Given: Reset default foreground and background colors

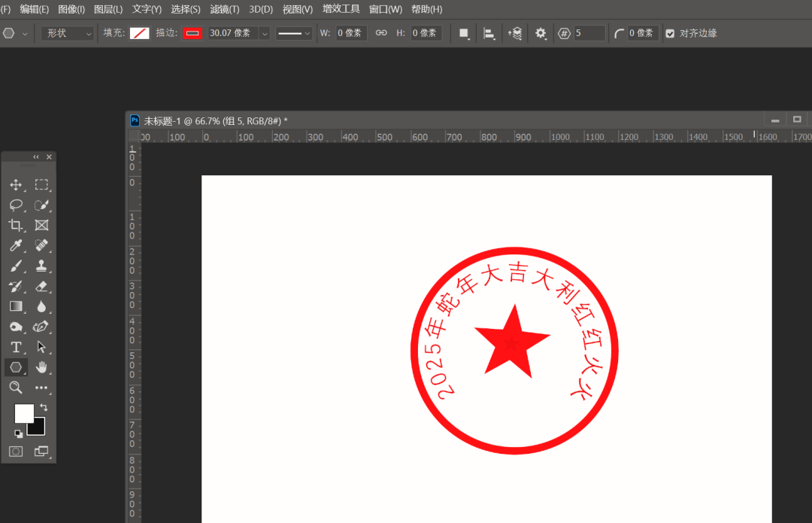Looking at the screenshot, I should pyautogui.click(x=18, y=433).
